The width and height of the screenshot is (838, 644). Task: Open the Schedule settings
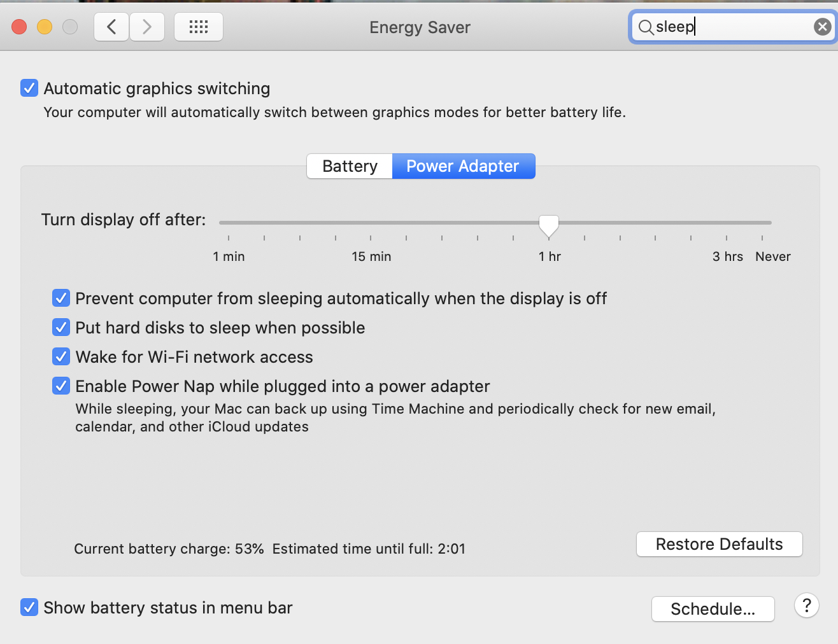(x=713, y=608)
